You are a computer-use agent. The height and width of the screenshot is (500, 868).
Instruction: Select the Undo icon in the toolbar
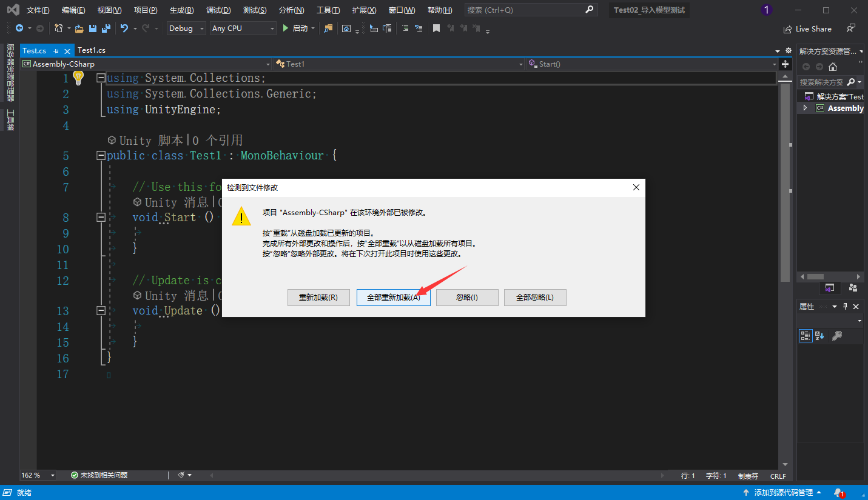pos(124,28)
